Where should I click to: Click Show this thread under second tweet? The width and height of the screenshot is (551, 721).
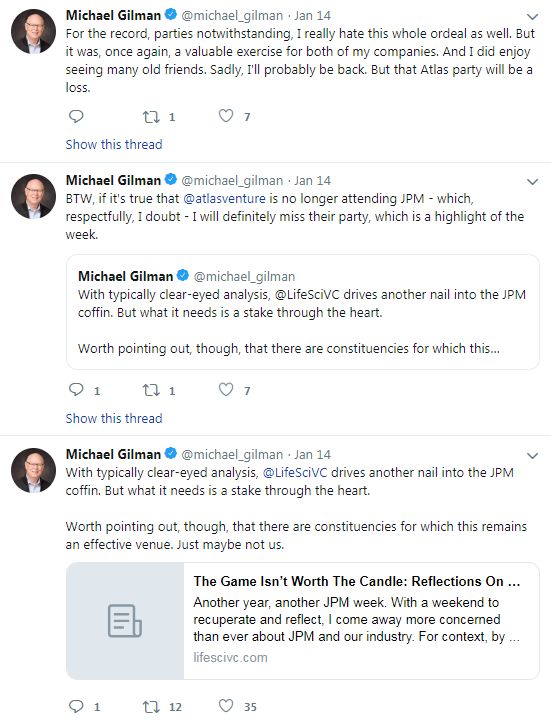pos(114,418)
